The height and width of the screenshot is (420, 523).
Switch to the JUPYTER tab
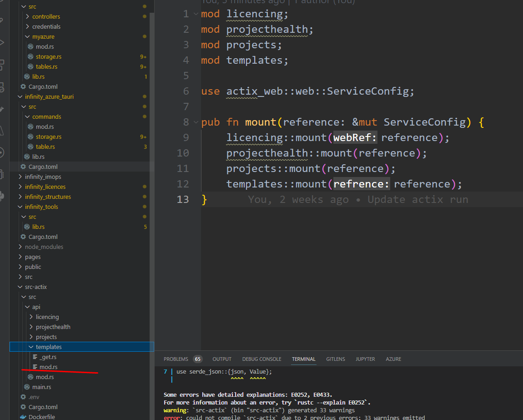365,359
